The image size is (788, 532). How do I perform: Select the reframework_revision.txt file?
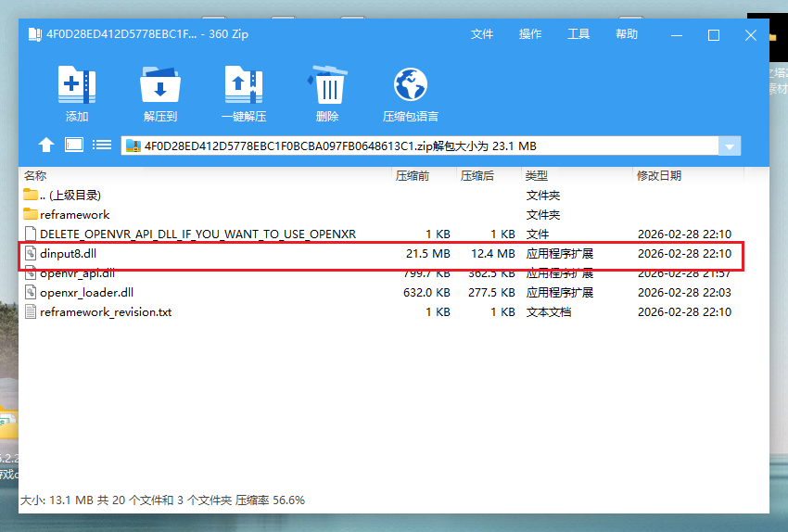point(105,312)
